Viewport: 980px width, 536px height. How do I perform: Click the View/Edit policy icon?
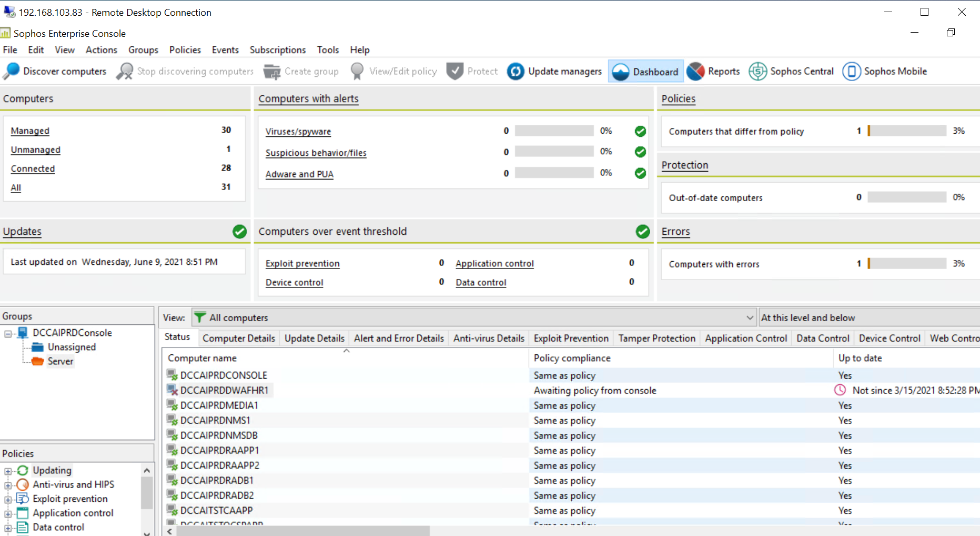tap(357, 71)
